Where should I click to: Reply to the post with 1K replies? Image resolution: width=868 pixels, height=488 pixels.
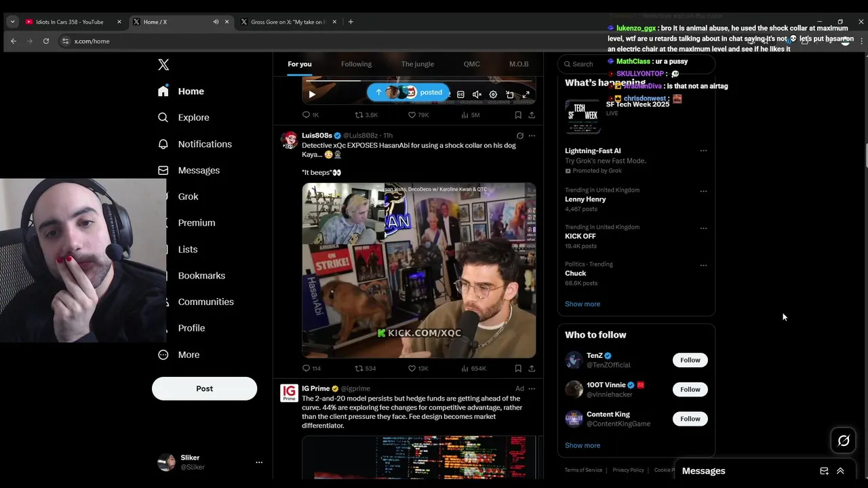click(311, 115)
